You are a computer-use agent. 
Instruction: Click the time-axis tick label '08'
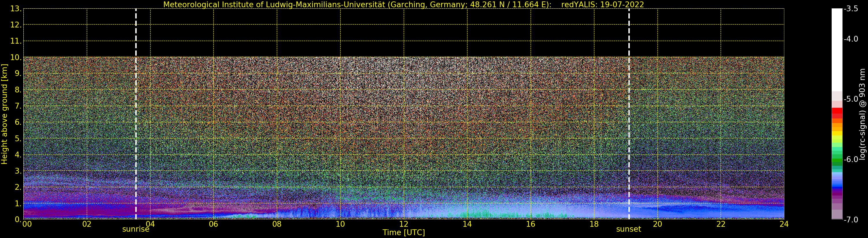[x=277, y=224]
